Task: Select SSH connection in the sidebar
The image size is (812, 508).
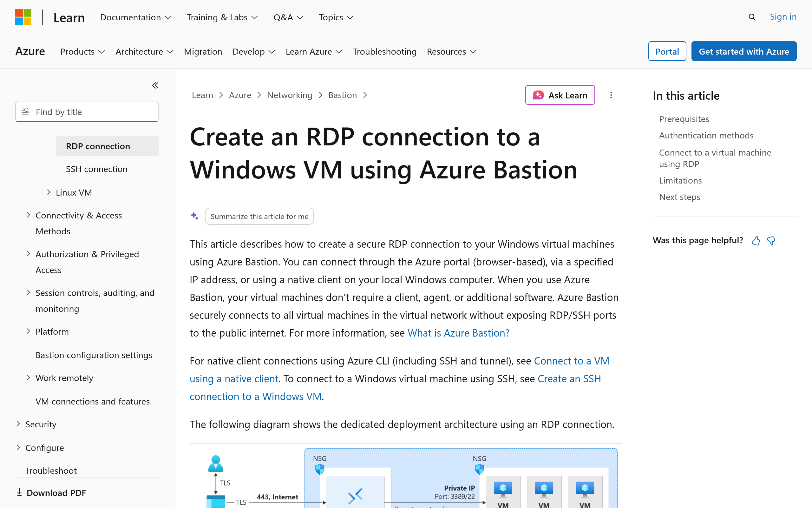Action: [x=97, y=169]
